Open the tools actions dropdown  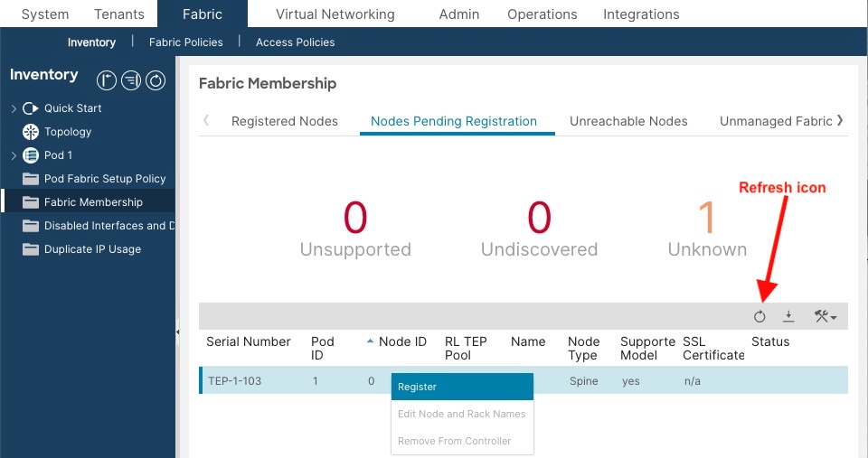(x=825, y=316)
